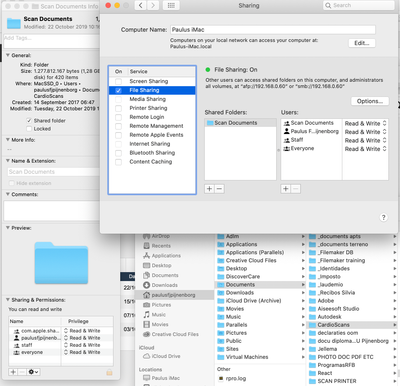
Task: Change Everyone permission dropdown in Sharing
Action: 365,149
